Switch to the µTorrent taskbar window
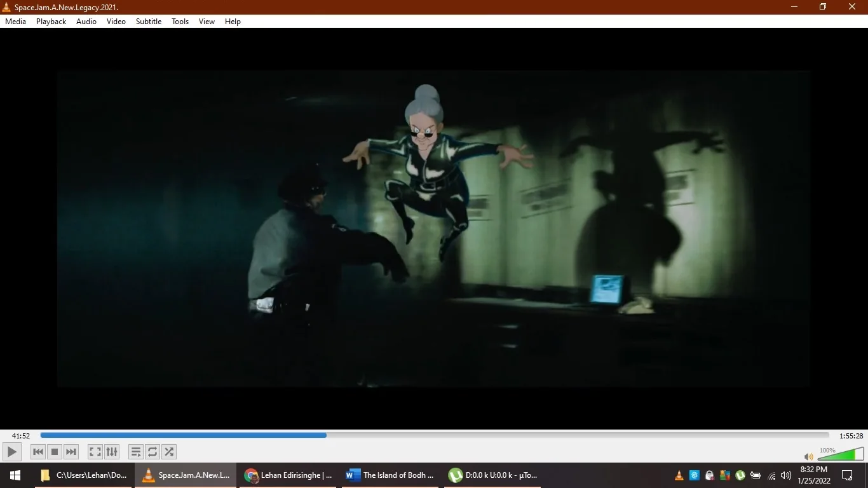 (492, 475)
